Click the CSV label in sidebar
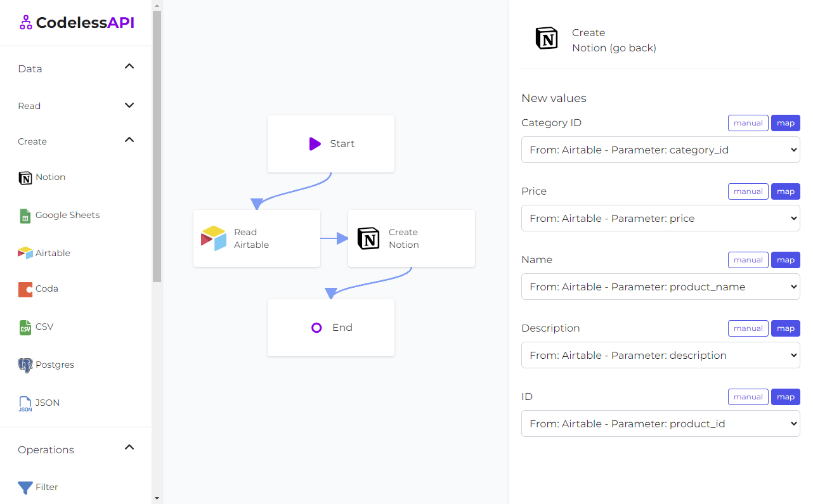Screen dimensions: 813x504 coord(44,326)
